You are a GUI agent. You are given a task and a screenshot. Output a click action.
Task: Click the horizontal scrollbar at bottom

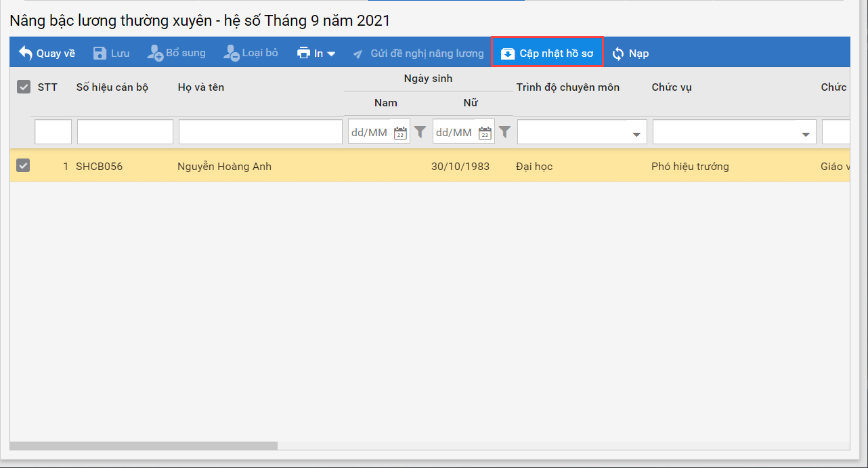(144, 446)
